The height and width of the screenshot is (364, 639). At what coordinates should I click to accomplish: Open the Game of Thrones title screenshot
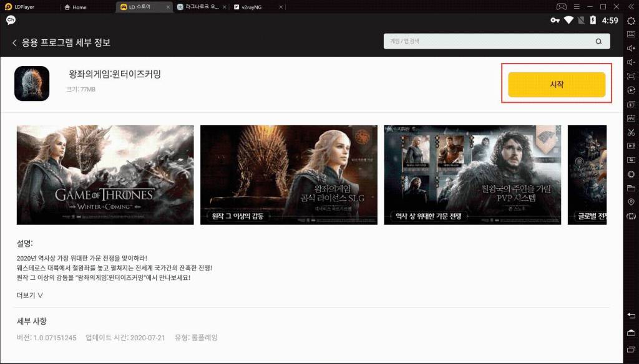[x=105, y=175]
